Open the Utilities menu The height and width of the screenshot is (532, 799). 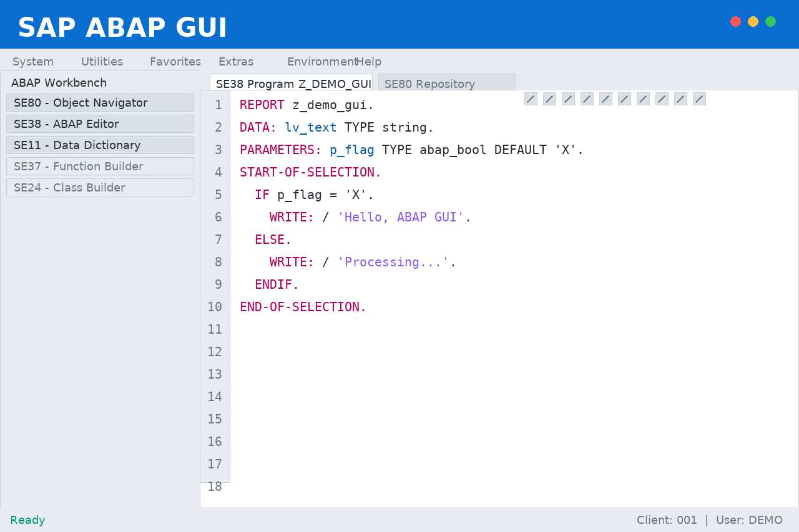coord(102,61)
